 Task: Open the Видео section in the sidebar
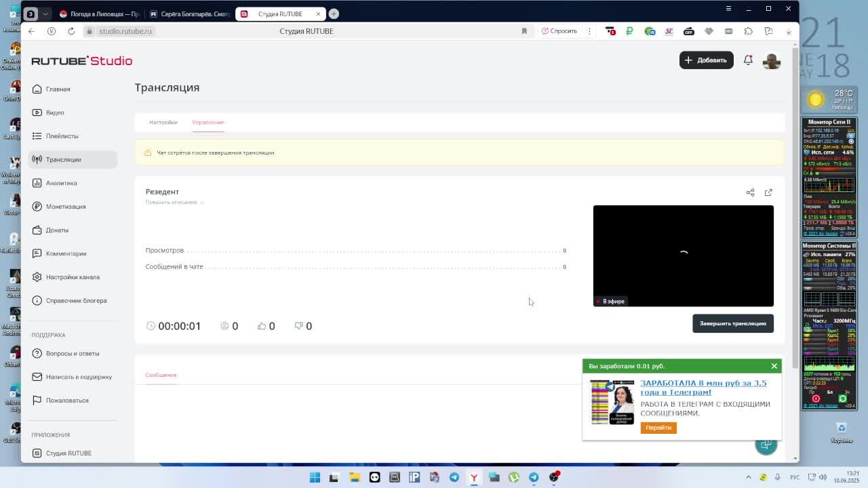(x=73, y=113)
